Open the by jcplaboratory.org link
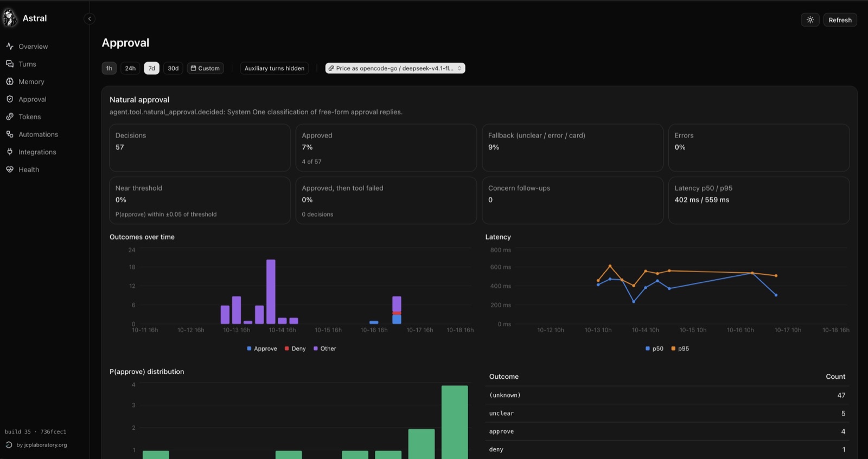The image size is (868, 459). [x=42, y=445]
